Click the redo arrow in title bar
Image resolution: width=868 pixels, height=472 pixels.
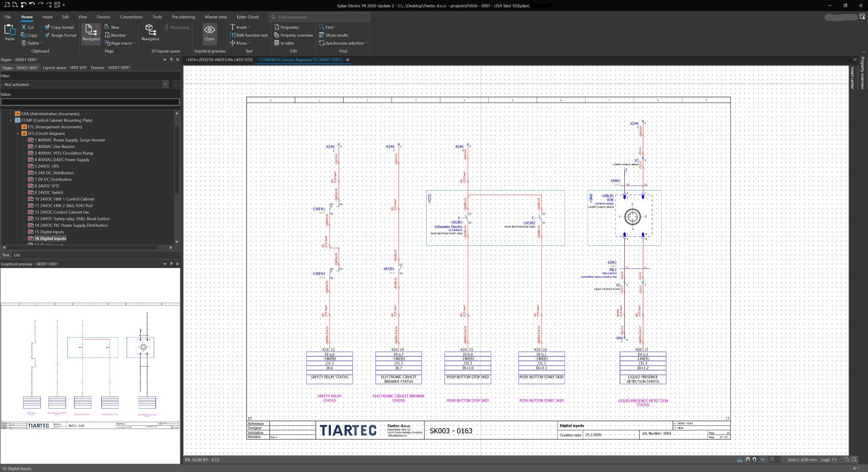click(40, 5)
